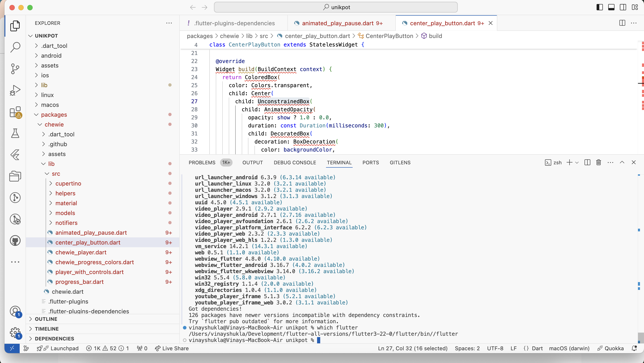Split the editor right
644x363 pixels.
[x=622, y=23]
